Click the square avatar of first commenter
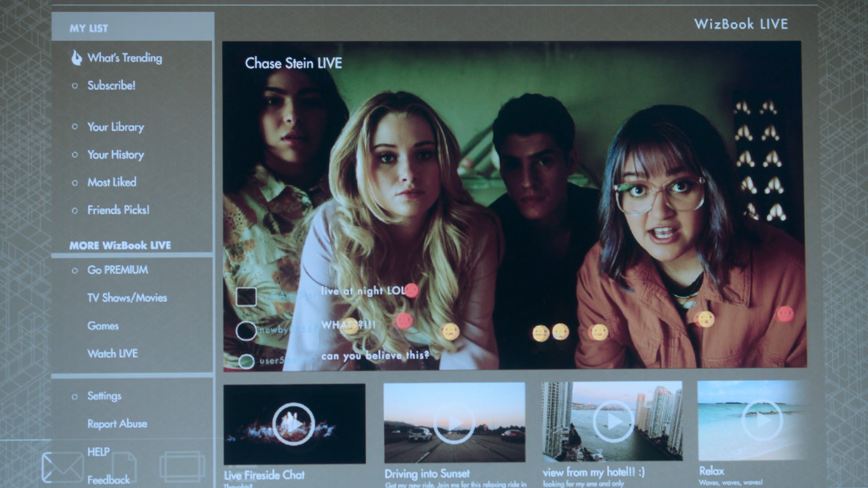This screenshot has width=868, height=488. [246, 296]
